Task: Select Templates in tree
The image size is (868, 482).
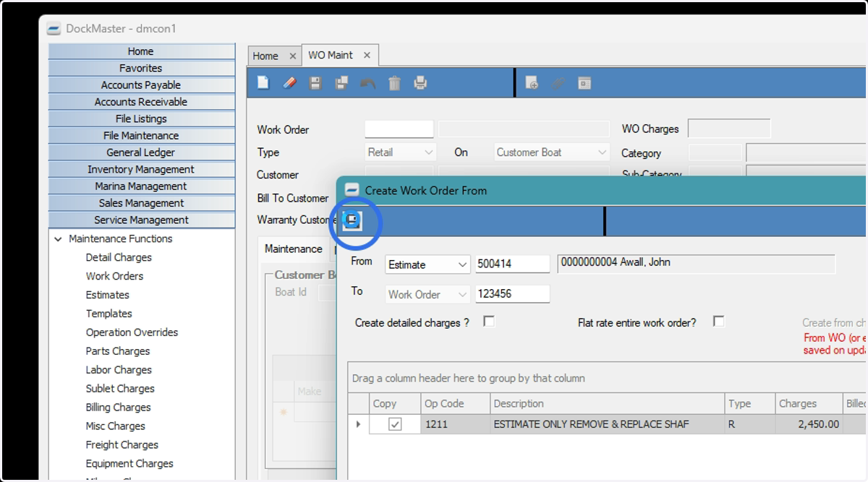Action: (109, 314)
